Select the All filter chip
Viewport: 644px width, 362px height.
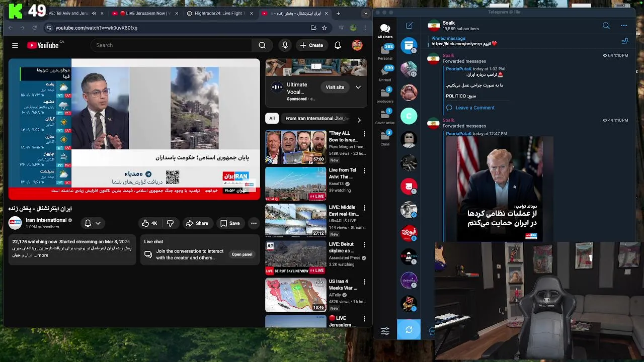(x=272, y=119)
